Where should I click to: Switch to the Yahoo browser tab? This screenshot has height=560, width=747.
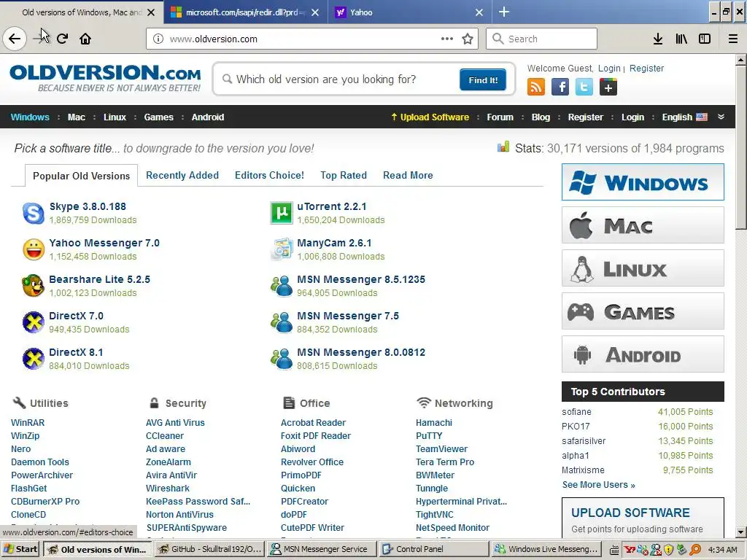click(x=410, y=12)
